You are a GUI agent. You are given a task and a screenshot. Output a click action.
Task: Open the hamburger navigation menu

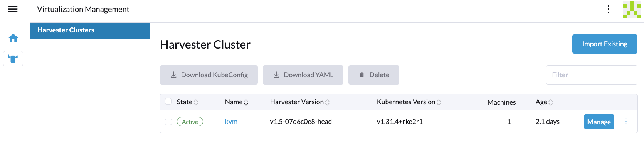13,9
